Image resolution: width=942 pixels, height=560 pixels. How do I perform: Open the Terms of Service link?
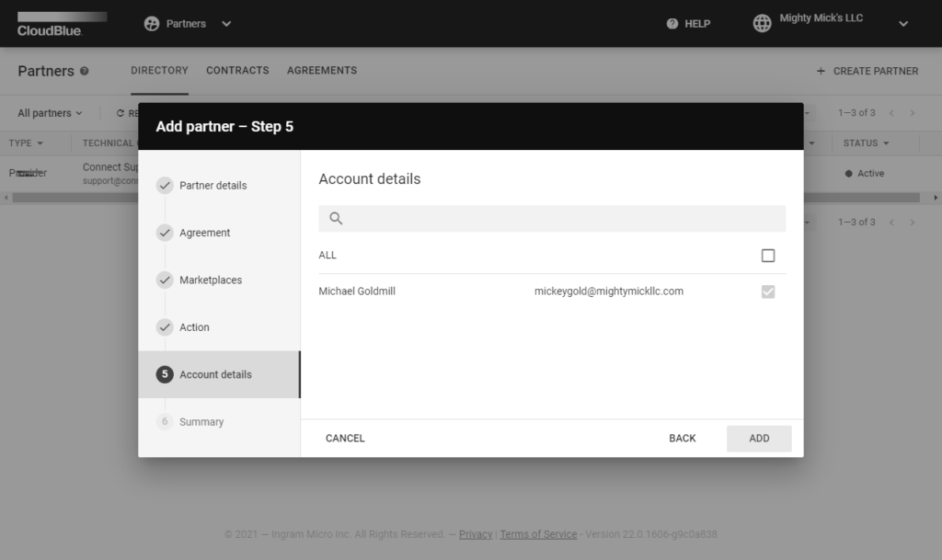click(x=538, y=534)
